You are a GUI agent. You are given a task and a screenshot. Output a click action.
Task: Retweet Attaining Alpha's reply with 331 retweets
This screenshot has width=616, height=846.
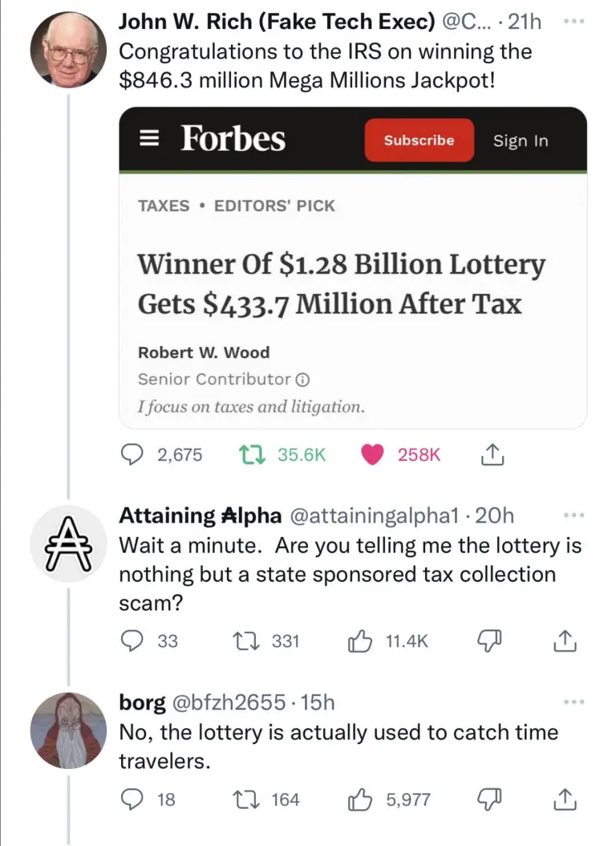click(x=246, y=641)
